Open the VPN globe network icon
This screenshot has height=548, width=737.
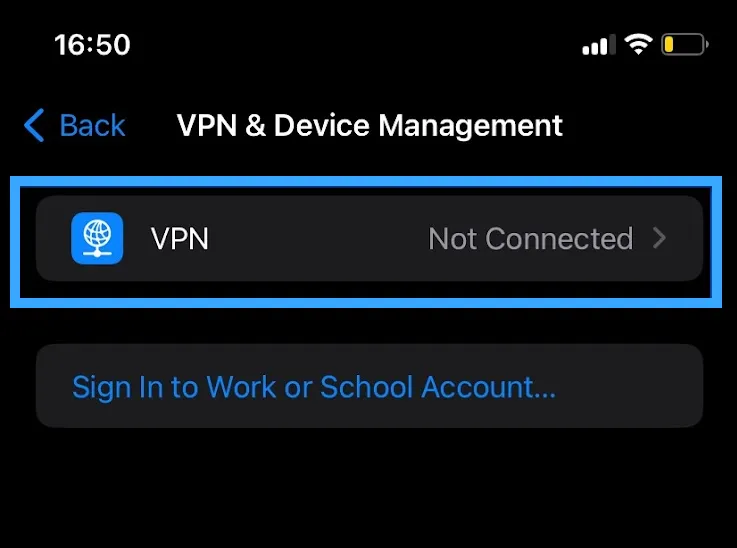point(97,238)
